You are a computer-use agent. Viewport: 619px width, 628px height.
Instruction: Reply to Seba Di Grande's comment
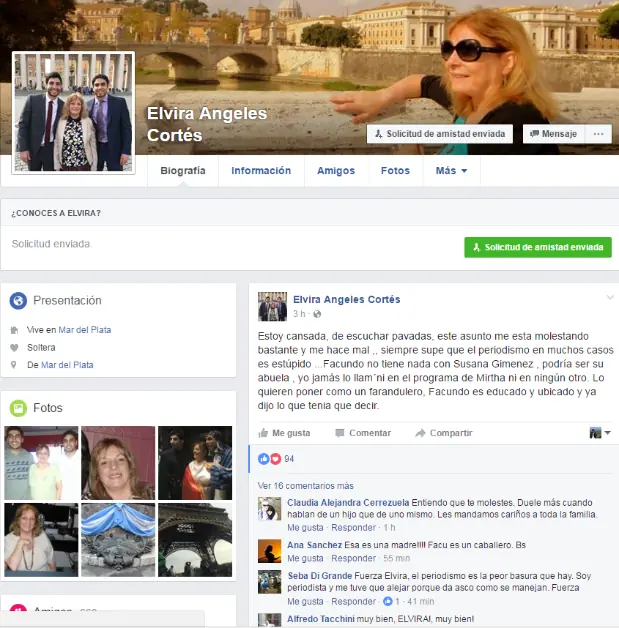[354, 602]
